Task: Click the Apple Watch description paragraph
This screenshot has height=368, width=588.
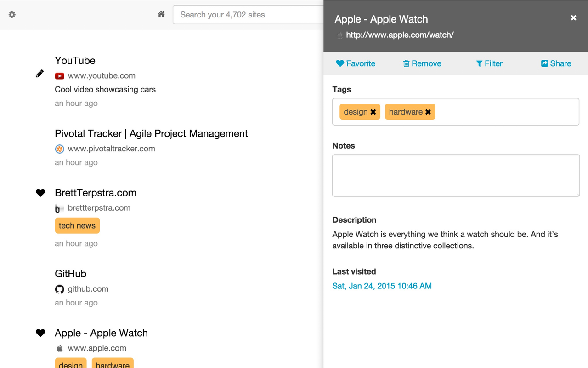Action: click(445, 240)
